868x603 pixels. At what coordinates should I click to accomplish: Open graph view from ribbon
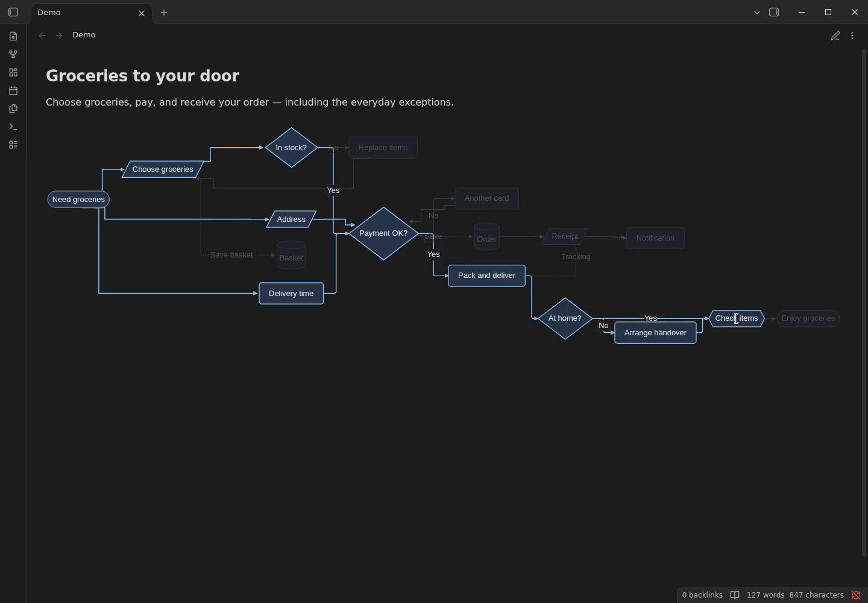tap(13, 54)
